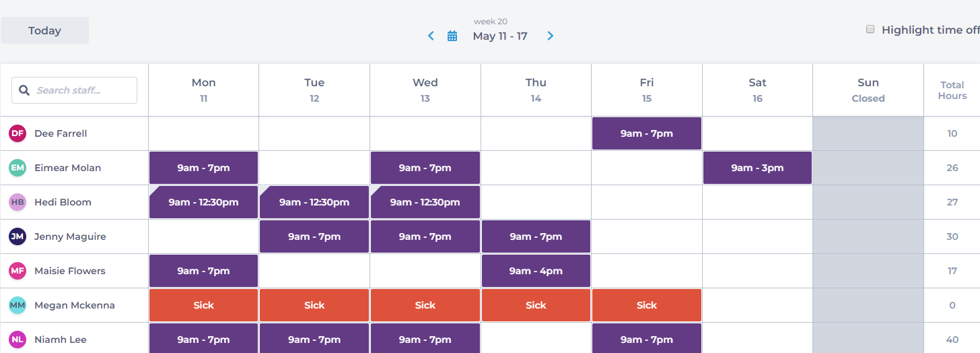Jump to the current week with Today
980x353 pixels.
(44, 30)
